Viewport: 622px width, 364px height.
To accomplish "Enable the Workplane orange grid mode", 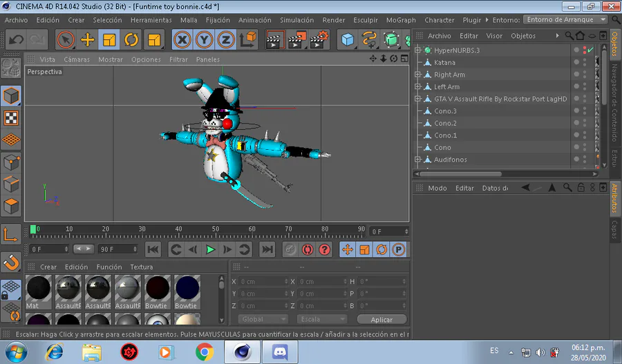I will coord(11,140).
